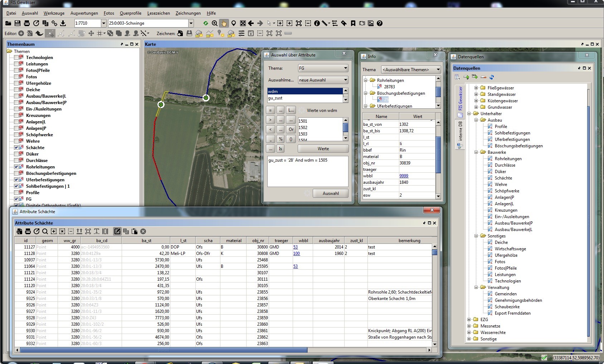Toggle edit mode pencil in Attribute Schächte toolbar
Image resolution: width=604 pixels, height=364 pixels.
tap(117, 231)
